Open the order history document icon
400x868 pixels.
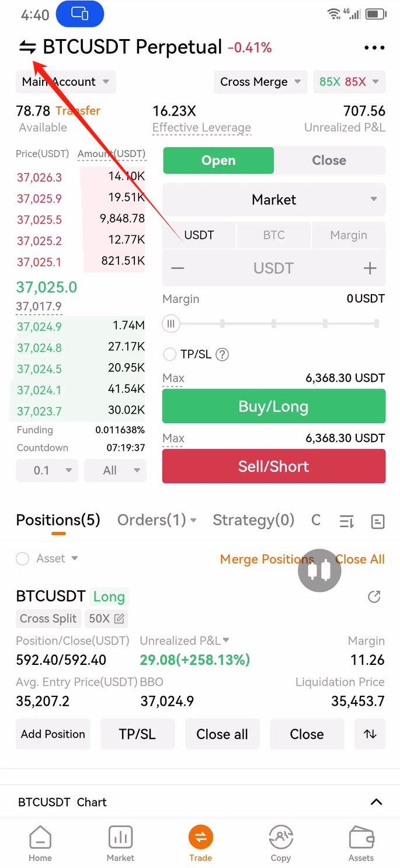click(x=378, y=522)
